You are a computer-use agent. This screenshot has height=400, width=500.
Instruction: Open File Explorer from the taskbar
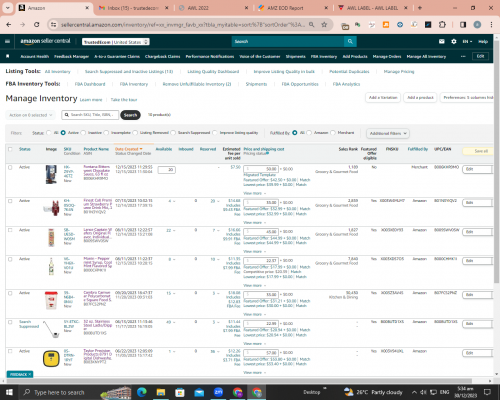pos(161,392)
